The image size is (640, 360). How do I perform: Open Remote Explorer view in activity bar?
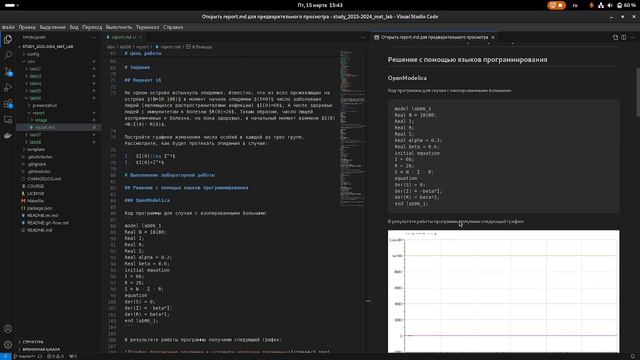click(x=8, y=120)
